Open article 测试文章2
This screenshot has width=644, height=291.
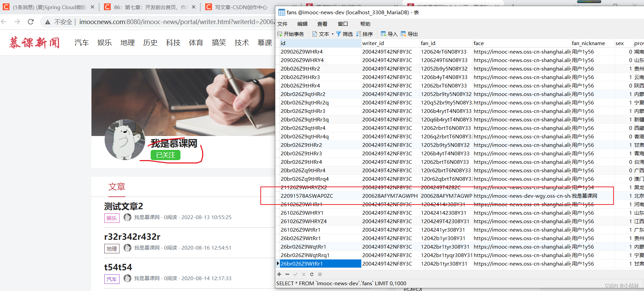124,206
